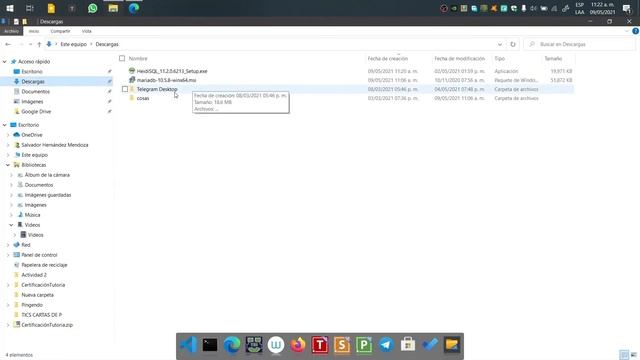Open the orange S app in dock
The height and width of the screenshot is (360, 640).
click(342, 345)
